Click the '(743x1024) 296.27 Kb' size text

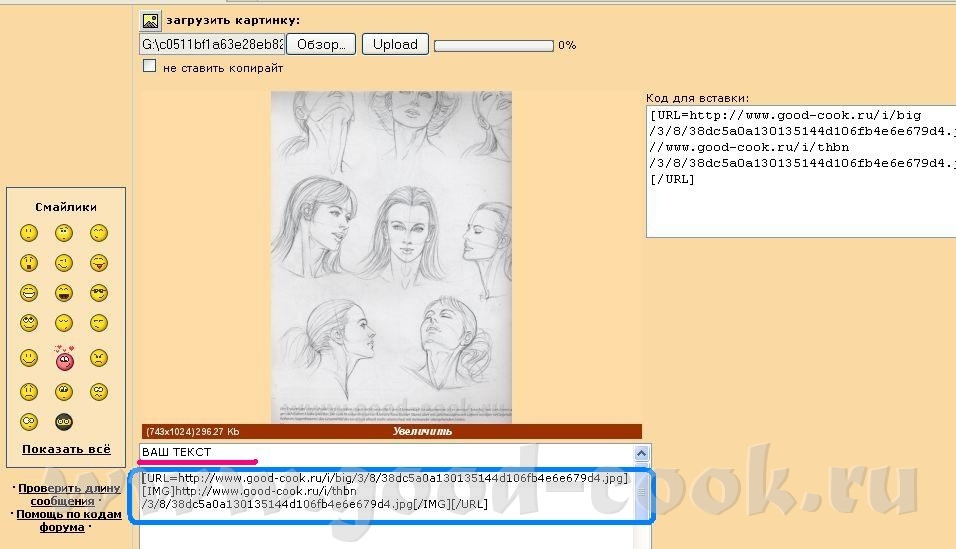click(193, 432)
